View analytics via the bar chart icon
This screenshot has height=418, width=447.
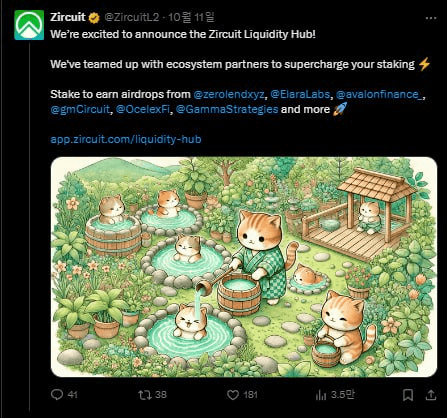(321, 395)
